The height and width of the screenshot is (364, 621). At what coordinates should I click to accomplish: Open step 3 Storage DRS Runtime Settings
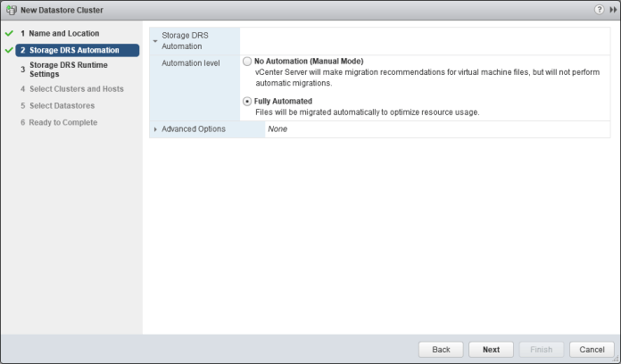67,70
